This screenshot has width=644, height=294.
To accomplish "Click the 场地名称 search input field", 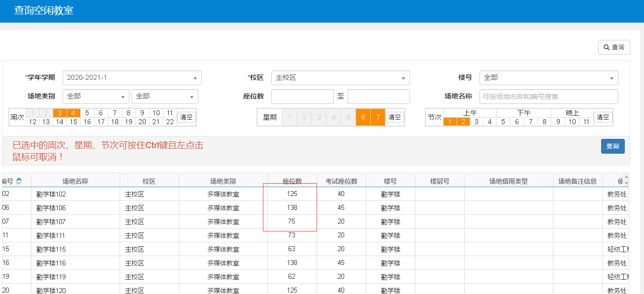I will tap(548, 97).
